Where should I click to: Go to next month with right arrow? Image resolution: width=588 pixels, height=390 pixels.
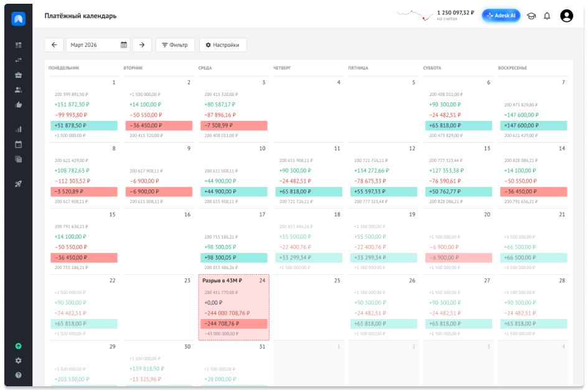142,45
